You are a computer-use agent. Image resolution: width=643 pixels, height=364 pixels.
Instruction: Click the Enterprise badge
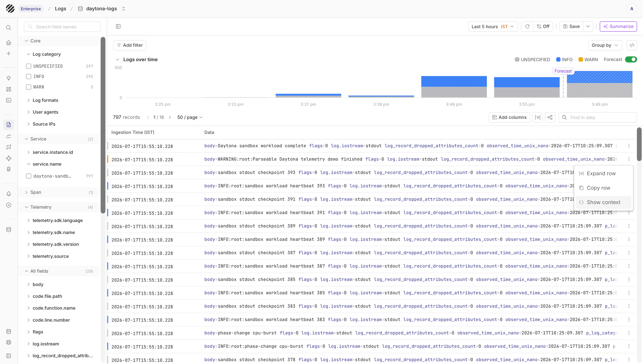(31, 9)
